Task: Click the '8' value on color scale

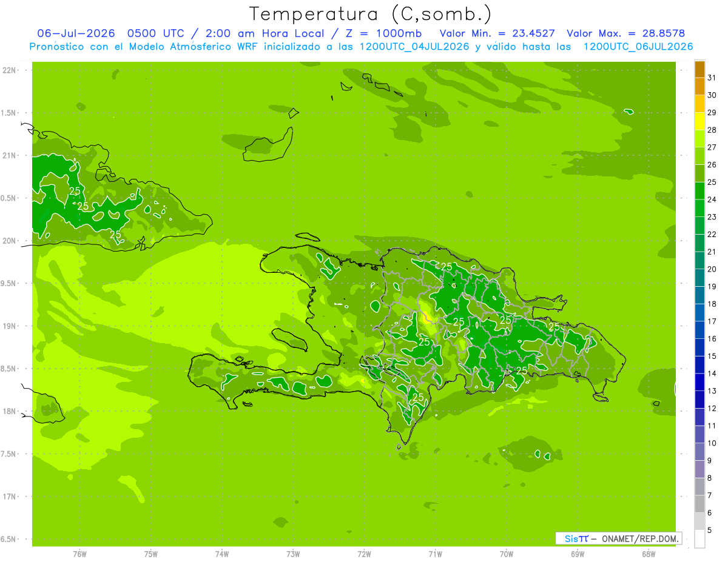Action: (710, 478)
